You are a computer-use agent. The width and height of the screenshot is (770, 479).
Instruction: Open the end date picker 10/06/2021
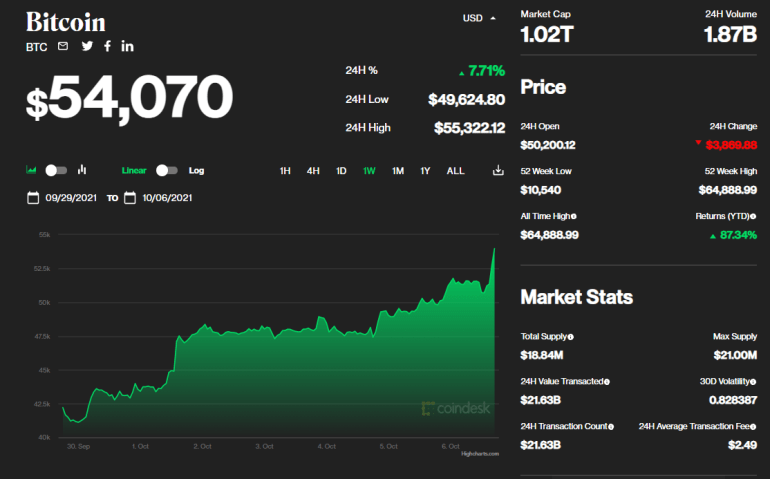pos(165,198)
